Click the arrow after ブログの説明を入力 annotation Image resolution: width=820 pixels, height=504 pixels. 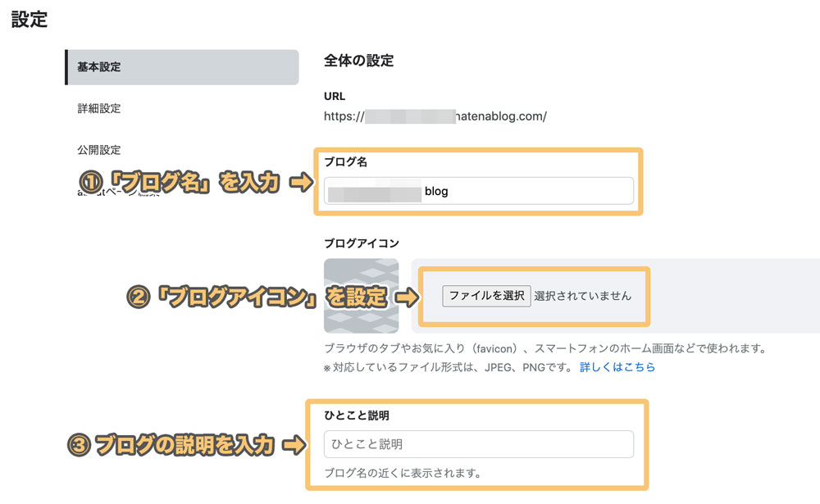[x=294, y=445]
